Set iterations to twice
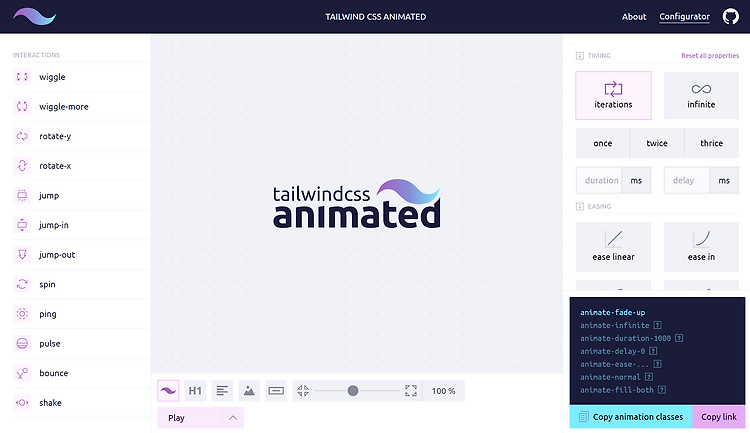 [x=657, y=143]
